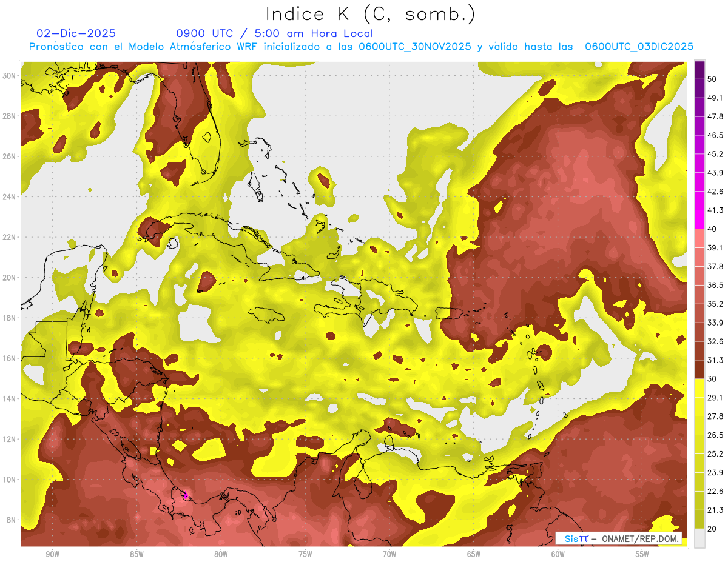Click colorbar label "29.1"
This screenshot has height=562, width=728.
pyautogui.click(x=715, y=398)
